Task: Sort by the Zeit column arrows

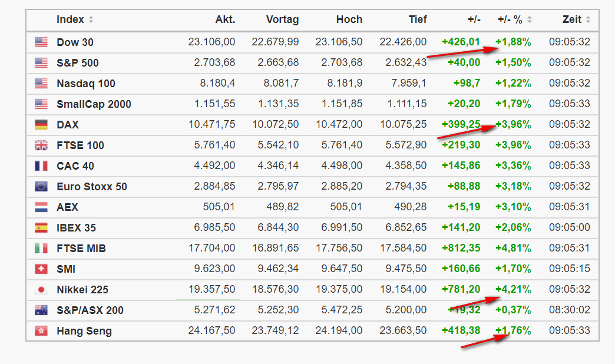Action: click(x=588, y=19)
